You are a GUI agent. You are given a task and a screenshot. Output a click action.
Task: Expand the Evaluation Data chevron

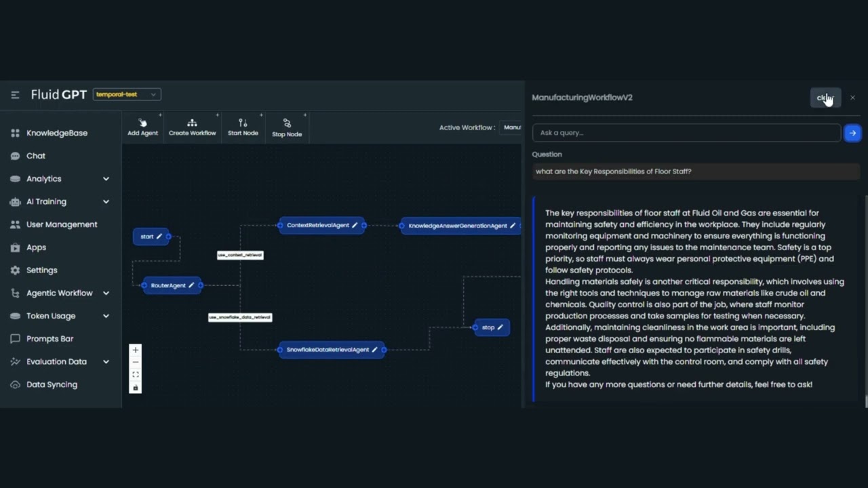click(106, 362)
